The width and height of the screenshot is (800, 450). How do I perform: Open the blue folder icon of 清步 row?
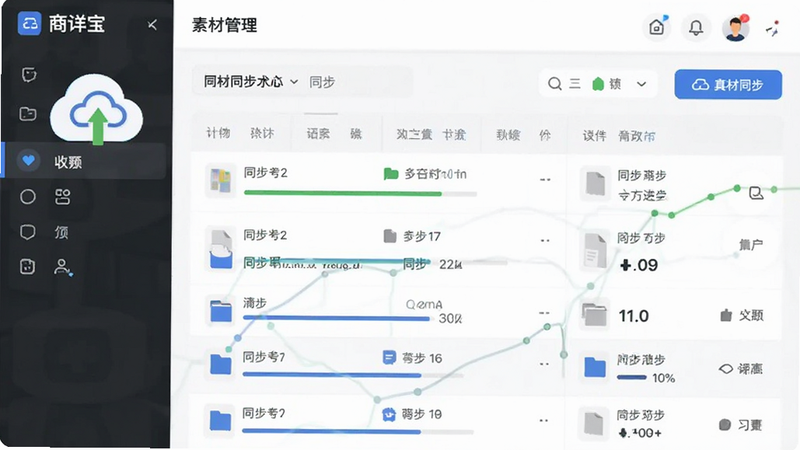pos(221,311)
